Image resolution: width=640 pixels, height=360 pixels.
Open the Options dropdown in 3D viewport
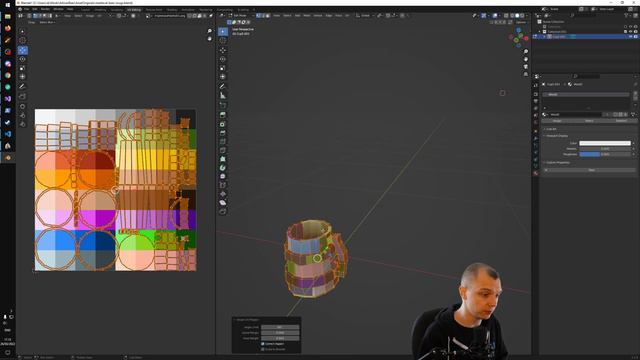click(x=521, y=22)
